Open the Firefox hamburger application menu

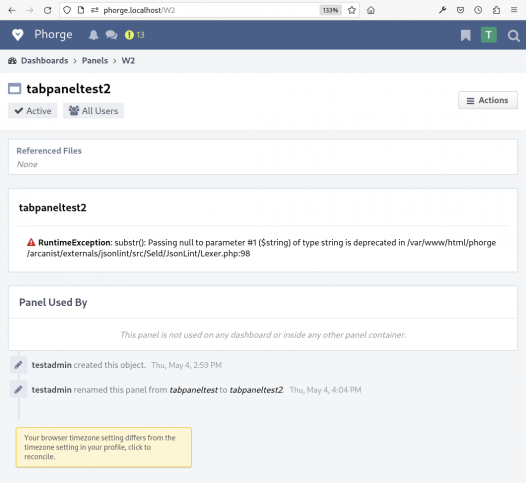pyautogui.click(x=514, y=10)
